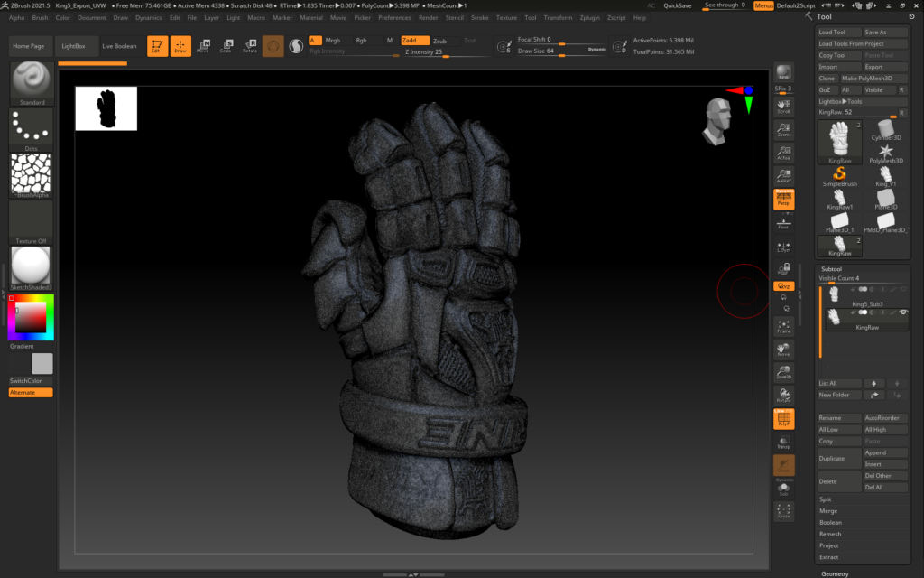Click the Frame icon on the right shelf
The height and width of the screenshot is (578, 924).
[782, 327]
